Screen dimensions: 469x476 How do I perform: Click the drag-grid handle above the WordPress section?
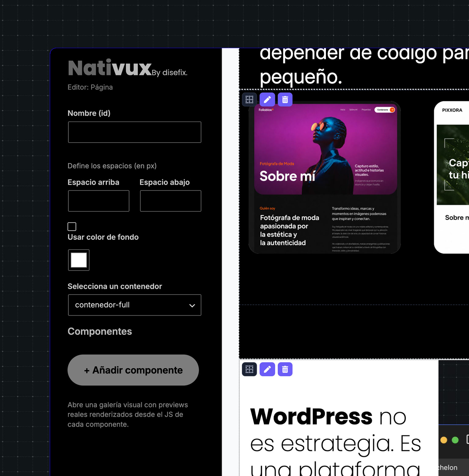pos(249,369)
